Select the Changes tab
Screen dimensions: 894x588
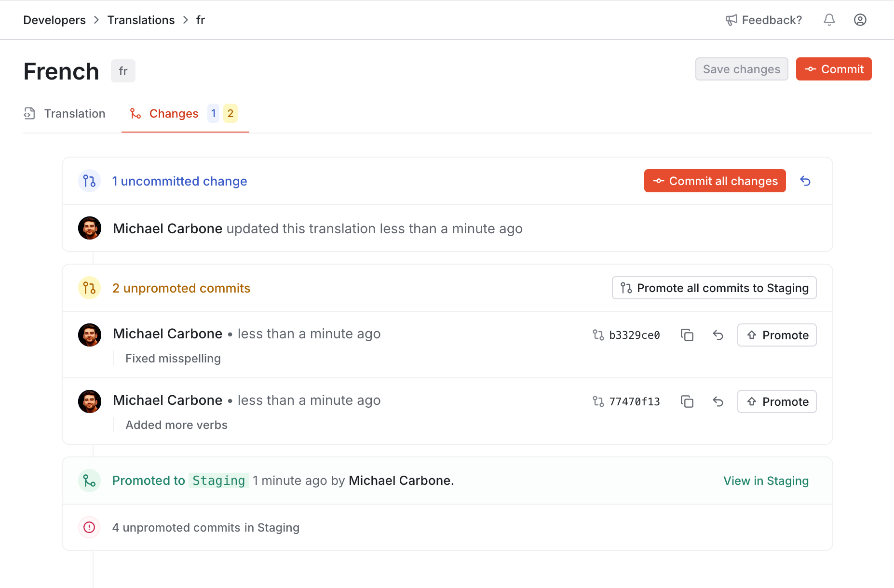coord(174,113)
